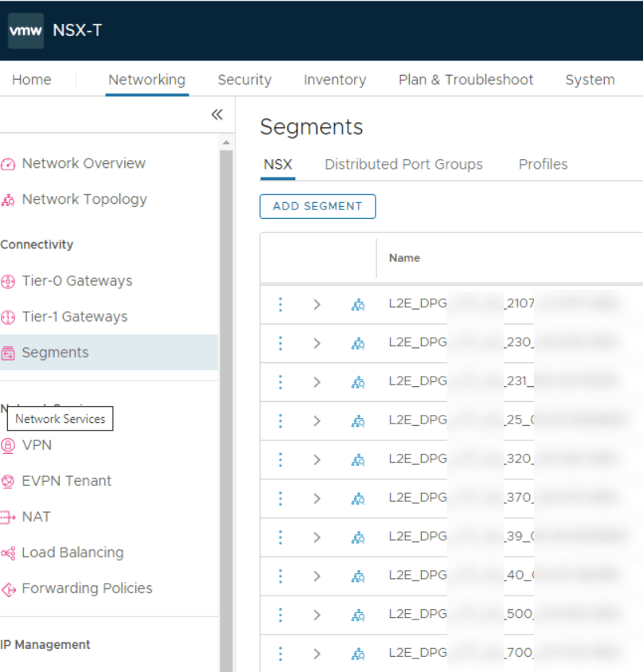Open Forwarding Policies in the sidebar
Viewport: 643px width, 672px height.
(87, 588)
